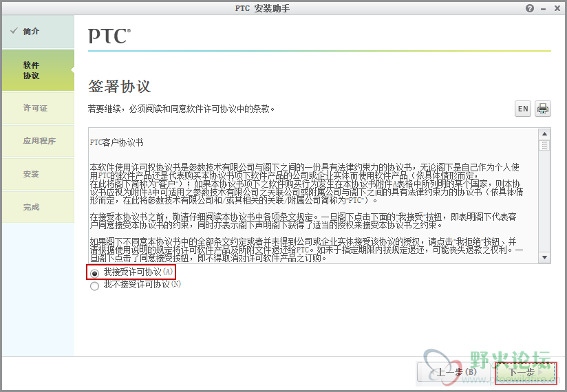The image size is (567, 392).
Task: Click the PTC logo
Action: coord(109,36)
